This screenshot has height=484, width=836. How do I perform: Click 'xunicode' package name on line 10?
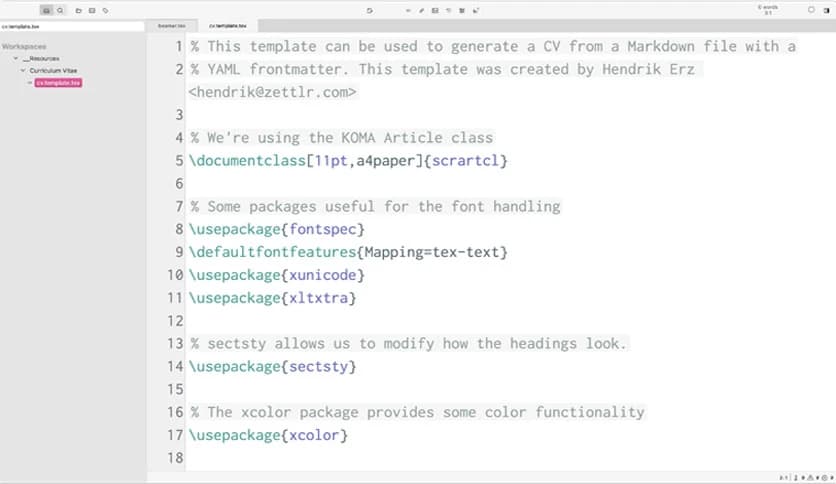323,275
